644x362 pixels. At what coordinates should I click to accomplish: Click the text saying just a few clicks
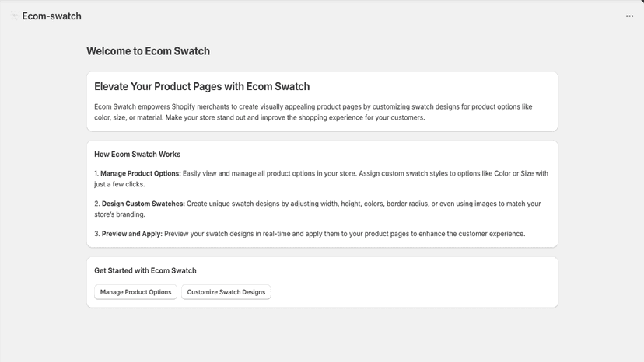[x=120, y=184]
